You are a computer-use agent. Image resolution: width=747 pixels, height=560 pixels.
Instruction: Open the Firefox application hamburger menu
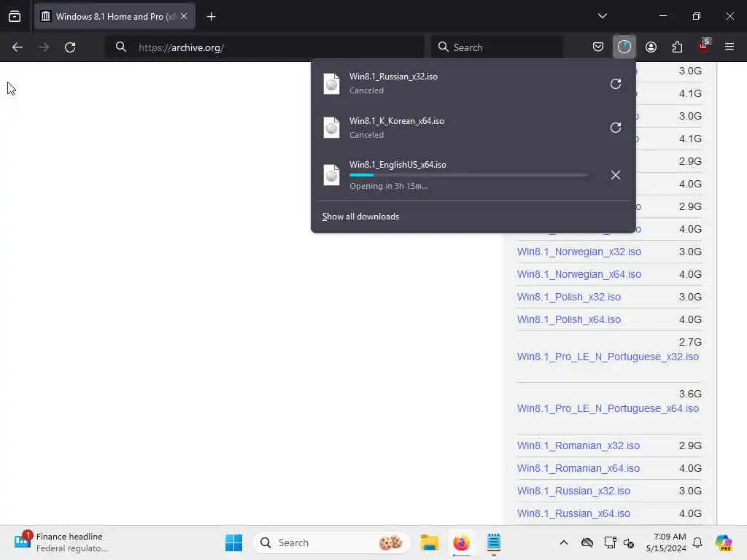pyautogui.click(x=729, y=47)
